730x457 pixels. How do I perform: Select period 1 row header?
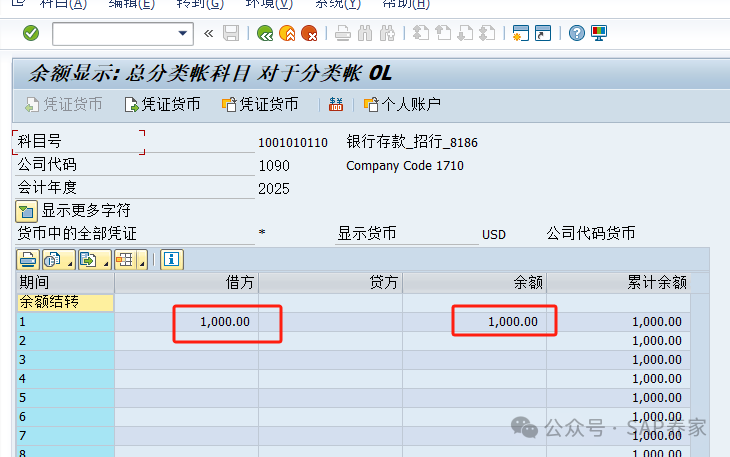coord(65,322)
